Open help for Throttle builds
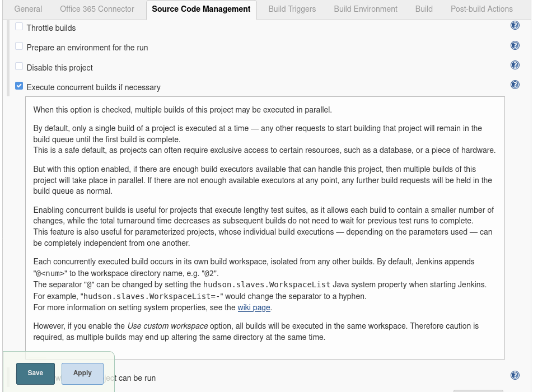The height and width of the screenshot is (392, 533). click(515, 25)
